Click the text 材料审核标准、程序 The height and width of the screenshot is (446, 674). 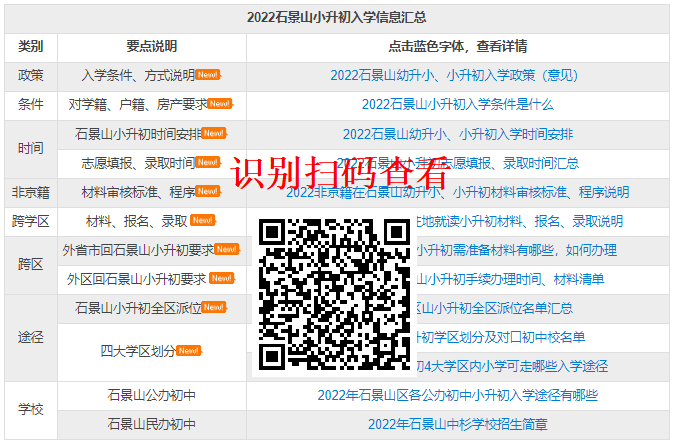pos(138,192)
